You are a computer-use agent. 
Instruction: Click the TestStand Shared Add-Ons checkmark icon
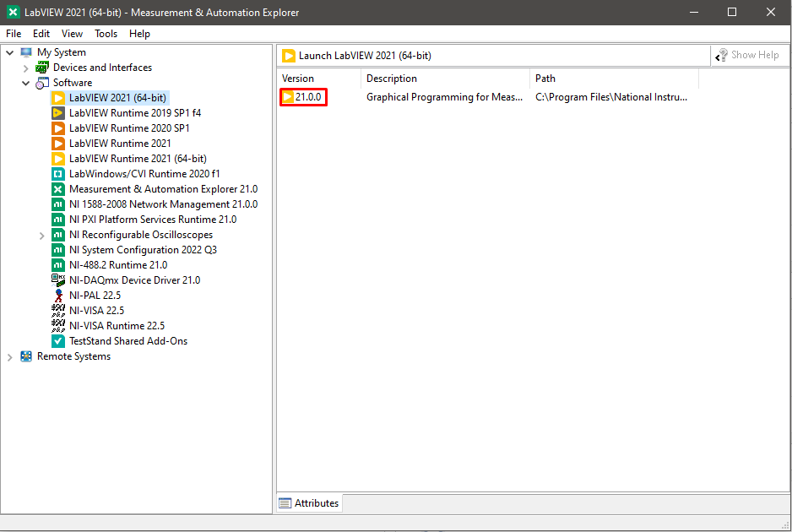tap(58, 341)
